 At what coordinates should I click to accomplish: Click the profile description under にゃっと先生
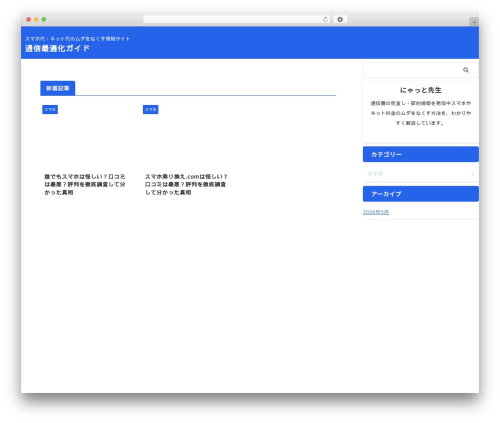point(421,113)
